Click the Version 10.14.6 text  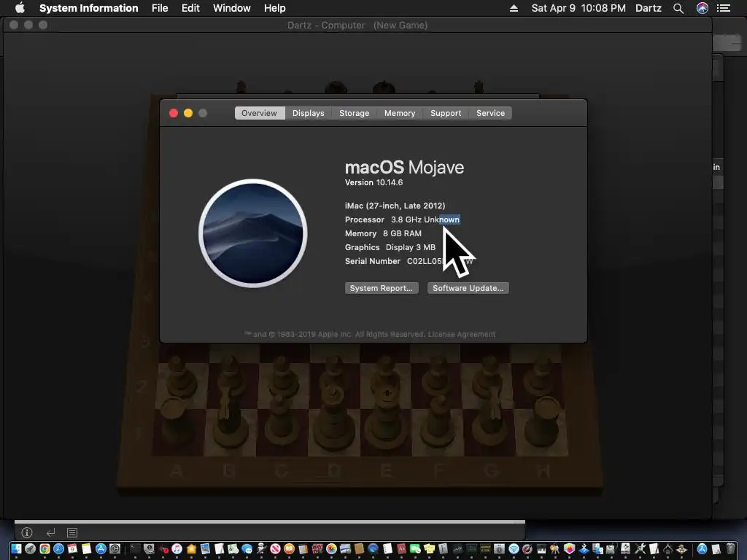(373, 182)
